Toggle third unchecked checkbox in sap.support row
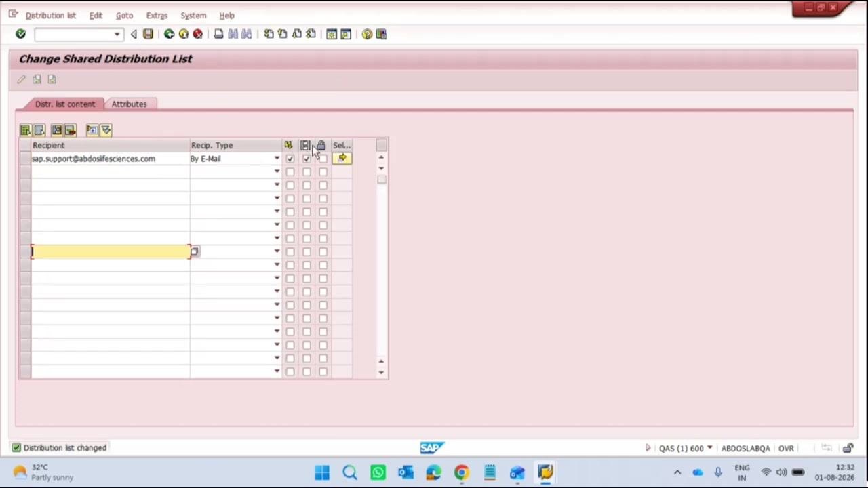This screenshot has height=488, width=868. point(323,159)
